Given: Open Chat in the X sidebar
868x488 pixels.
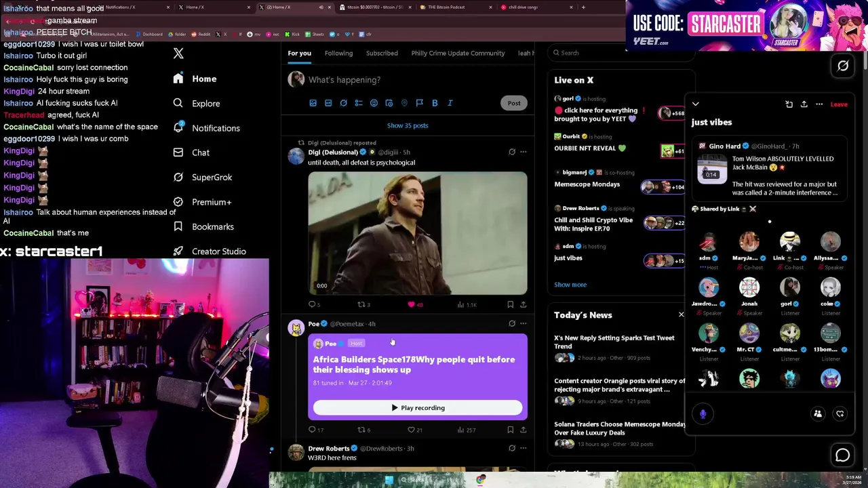Looking at the screenshot, I should click(191, 152).
